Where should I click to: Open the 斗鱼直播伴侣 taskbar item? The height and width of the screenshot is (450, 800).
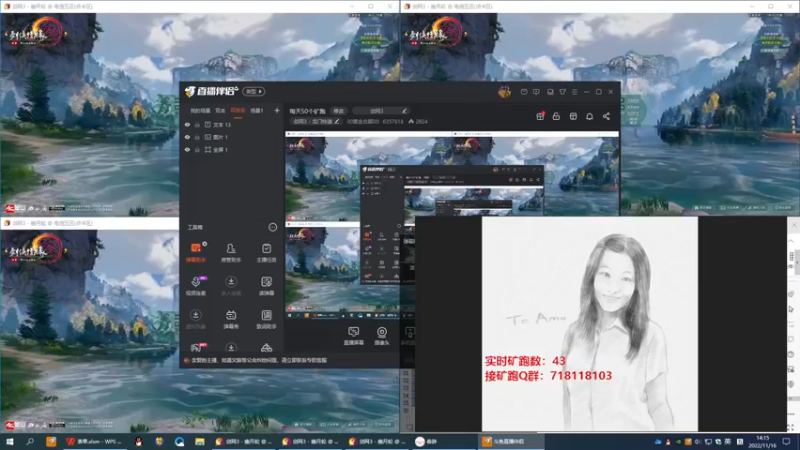point(511,442)
